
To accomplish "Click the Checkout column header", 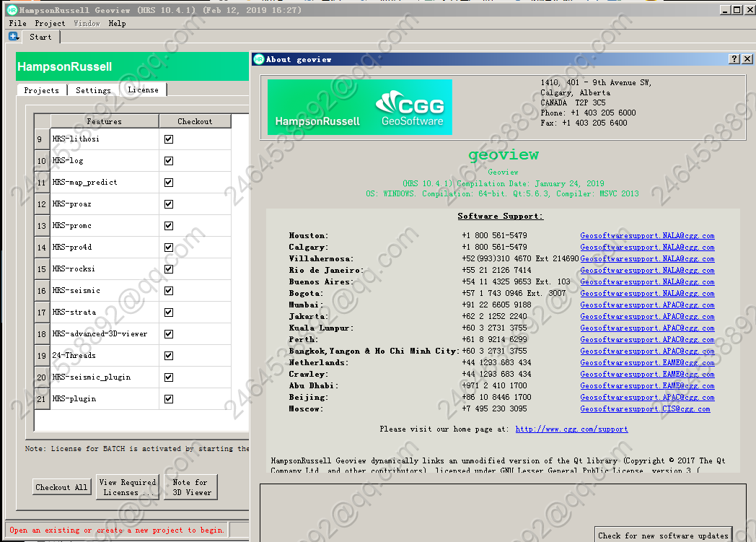I will 195,121.
